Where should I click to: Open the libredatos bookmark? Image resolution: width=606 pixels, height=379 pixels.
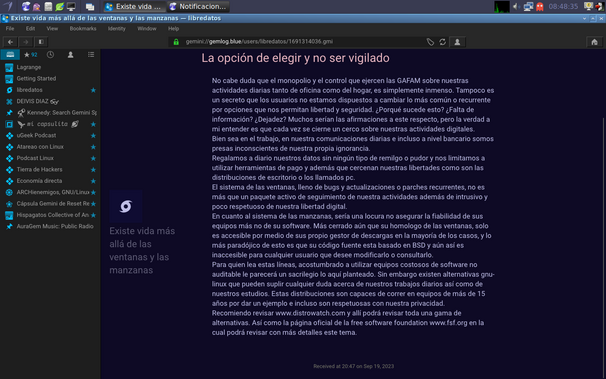click(50, 90)
